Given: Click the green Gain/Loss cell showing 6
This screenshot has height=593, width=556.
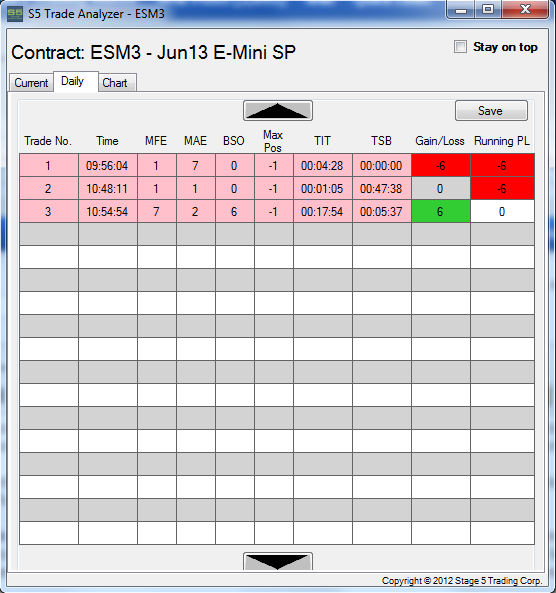Looking at the screenshot, I should pyautogui.click(x=441, y=211).
